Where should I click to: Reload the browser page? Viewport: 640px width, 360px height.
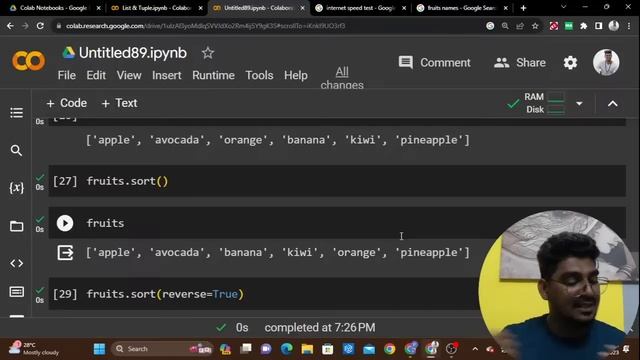tap(40, 26)
